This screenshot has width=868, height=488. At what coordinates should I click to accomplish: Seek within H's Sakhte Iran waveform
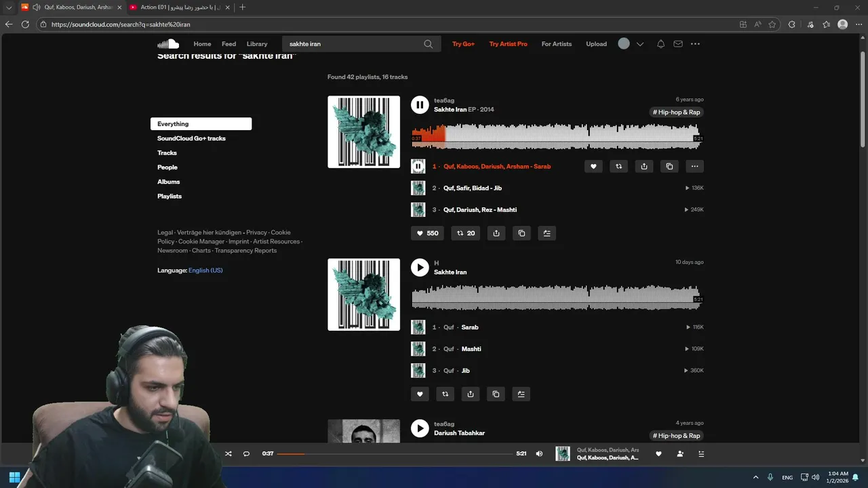[x=557, y=298]
